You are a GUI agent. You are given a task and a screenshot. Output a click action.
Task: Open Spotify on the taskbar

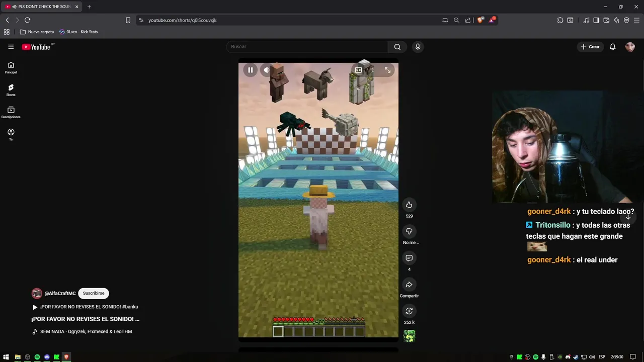tap(37, 357)
